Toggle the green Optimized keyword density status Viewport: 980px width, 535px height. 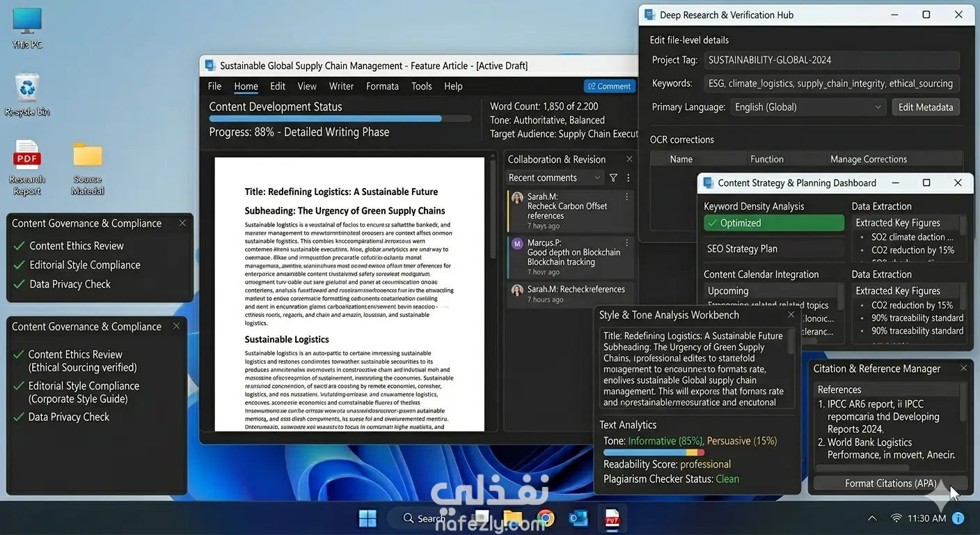click(774, 223)
